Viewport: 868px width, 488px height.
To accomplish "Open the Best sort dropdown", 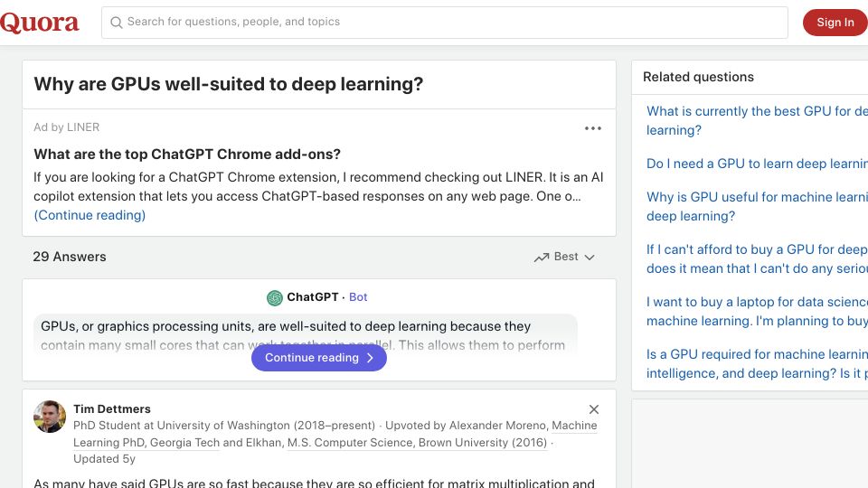I will (x=565, y=257).
